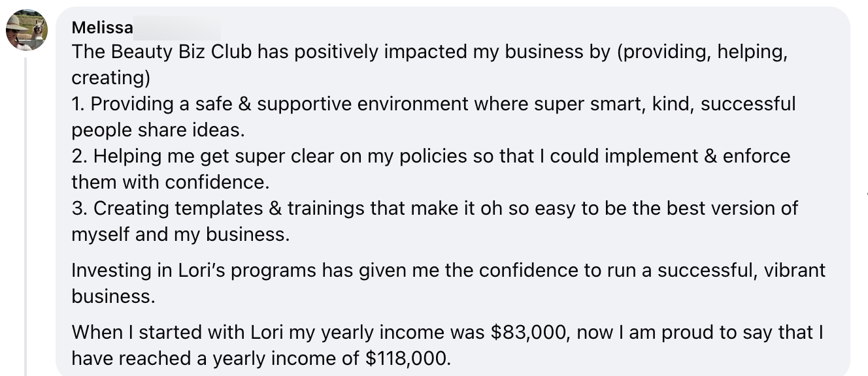Viewport: 868px width, 376px height.
Task: Click the phrase "myself and my business."
Action: point(180,234)
